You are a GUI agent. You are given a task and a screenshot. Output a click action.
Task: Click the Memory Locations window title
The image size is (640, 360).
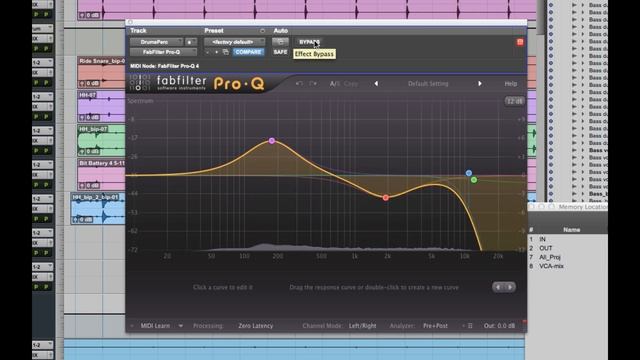pyautogui.click(x=583, y=207)
